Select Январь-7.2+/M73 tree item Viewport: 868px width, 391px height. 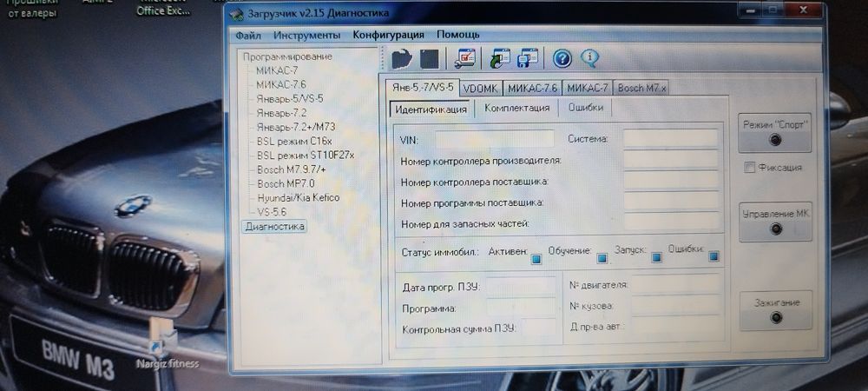296,127
